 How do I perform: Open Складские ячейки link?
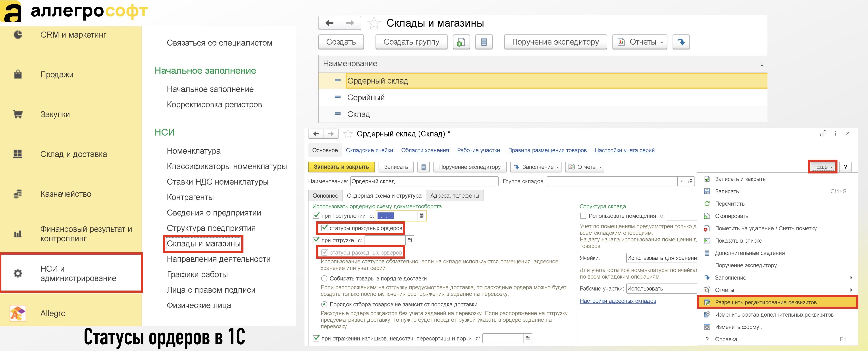369,150
